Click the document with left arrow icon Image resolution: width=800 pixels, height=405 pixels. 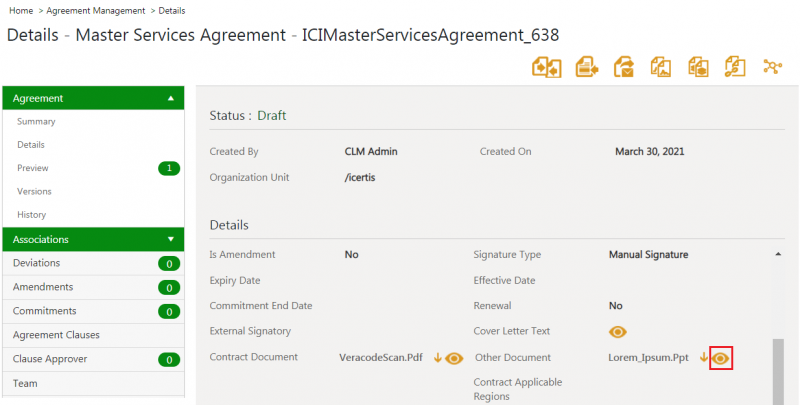(x=587, y=67)
